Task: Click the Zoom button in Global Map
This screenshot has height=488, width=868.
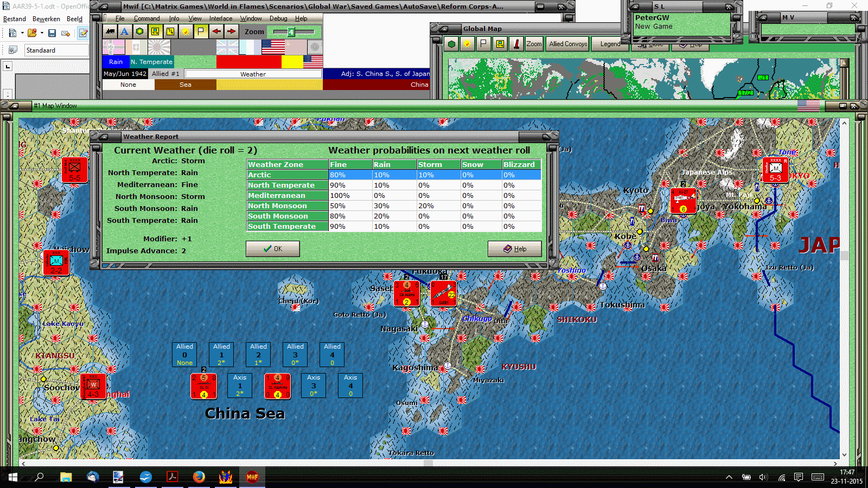Action: click(x=534, y=44)
